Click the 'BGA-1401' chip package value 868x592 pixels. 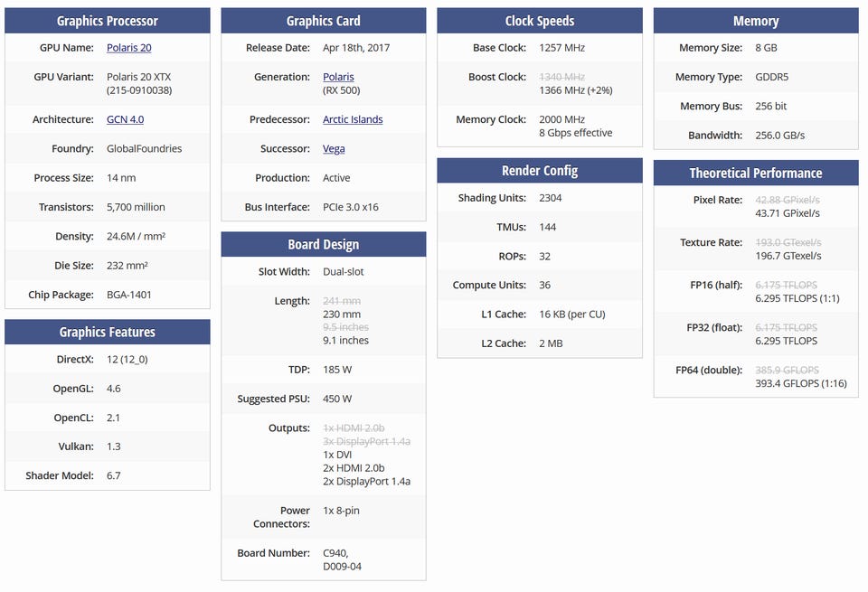click(x=129, y=295)
